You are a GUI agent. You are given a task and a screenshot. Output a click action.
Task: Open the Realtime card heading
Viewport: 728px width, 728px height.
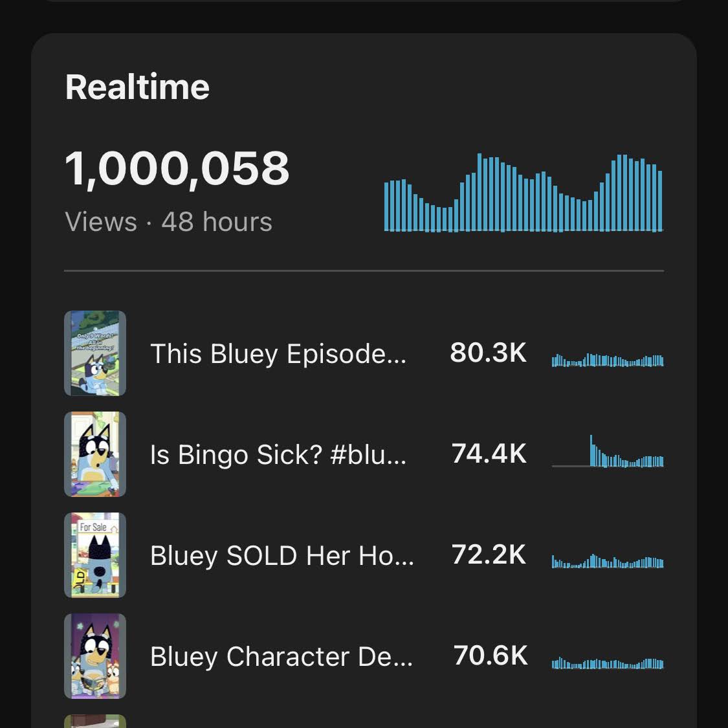[137, 87]
